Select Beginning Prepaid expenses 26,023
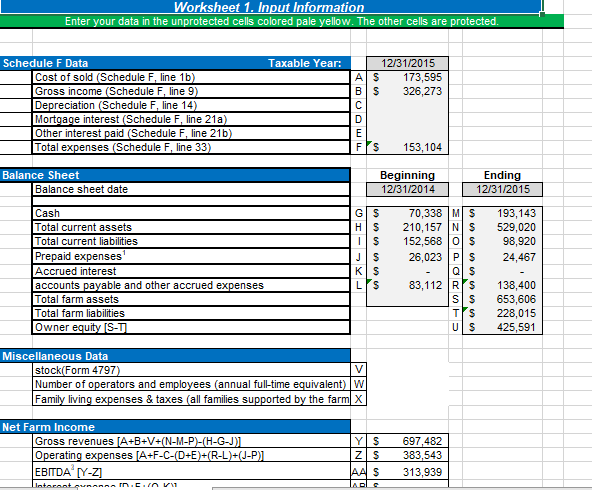Image resolution: width=592 pixels, height=490 pixels. [x=407, y=257]
